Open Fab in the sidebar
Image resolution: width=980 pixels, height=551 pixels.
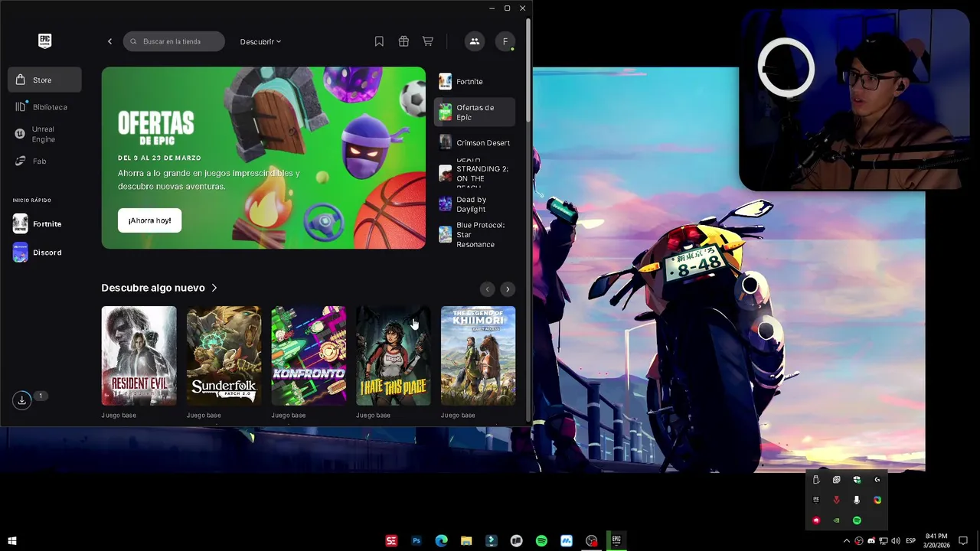(44, 161)
